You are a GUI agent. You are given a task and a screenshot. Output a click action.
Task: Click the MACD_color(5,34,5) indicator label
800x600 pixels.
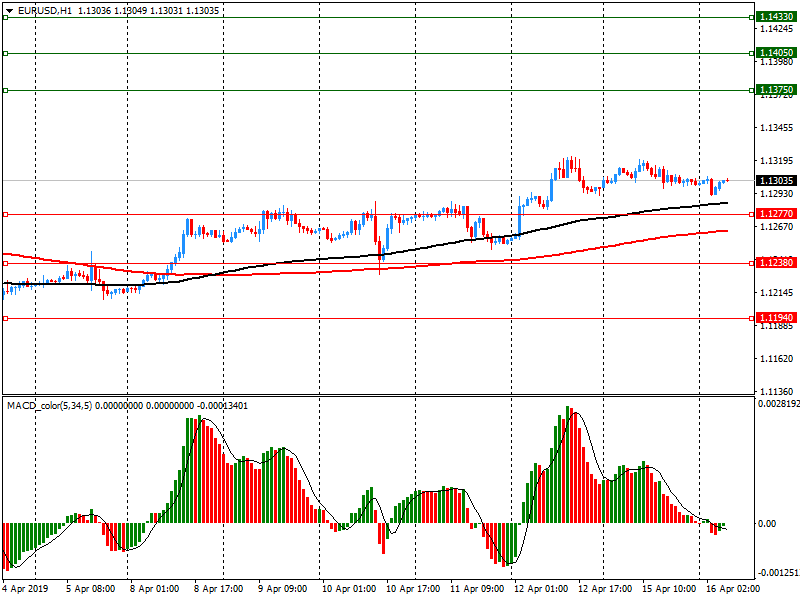click(50, 405)
